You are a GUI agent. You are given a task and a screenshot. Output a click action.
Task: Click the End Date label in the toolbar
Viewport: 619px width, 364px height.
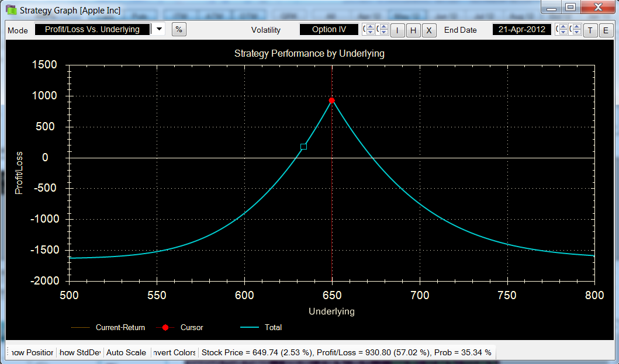(460, 30)
